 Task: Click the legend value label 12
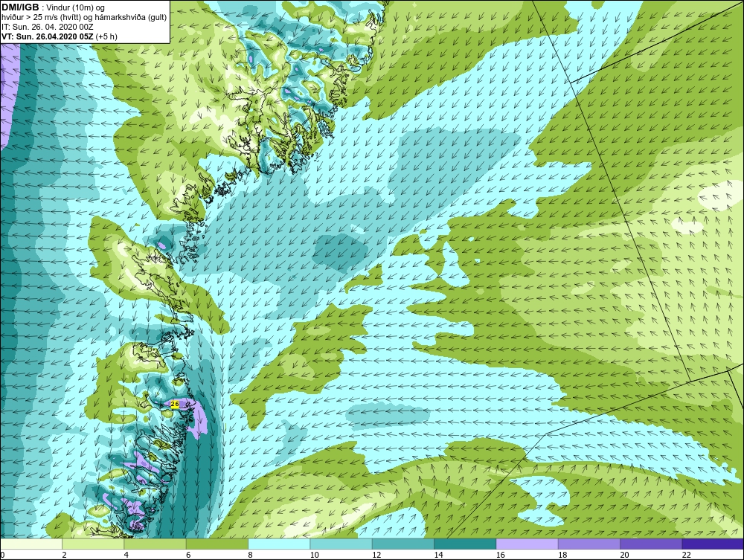pos(376,555)
